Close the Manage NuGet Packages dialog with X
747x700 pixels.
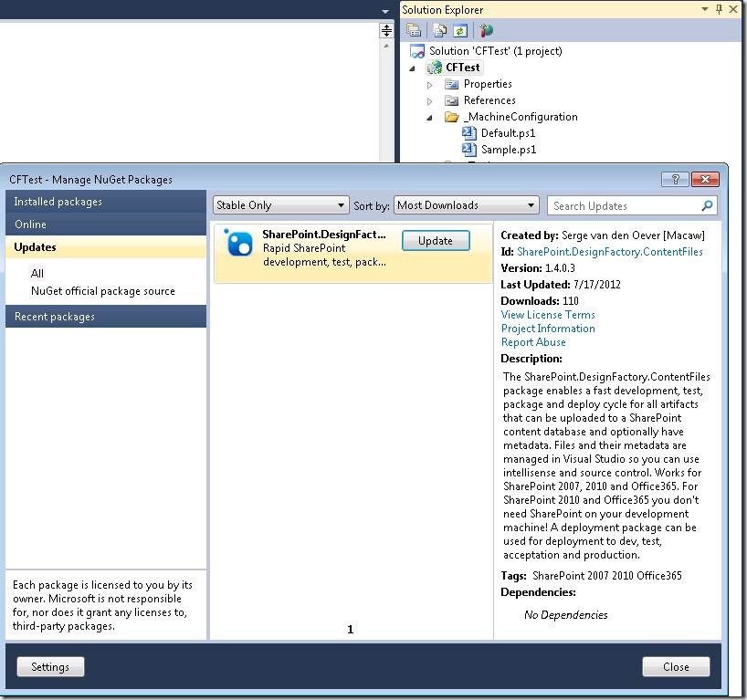705,179
